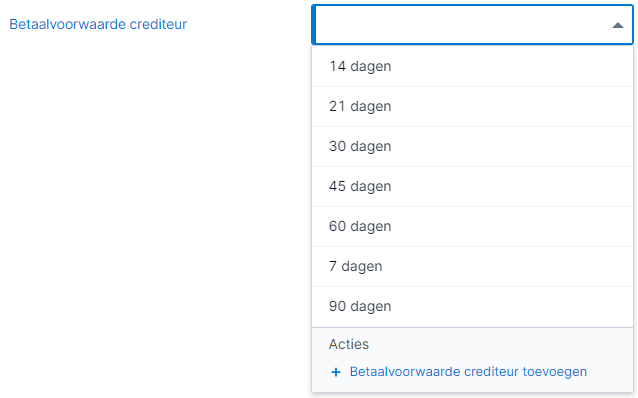Select the 14 dagen option
Screen dimensions: 638x398
point(472,66)
